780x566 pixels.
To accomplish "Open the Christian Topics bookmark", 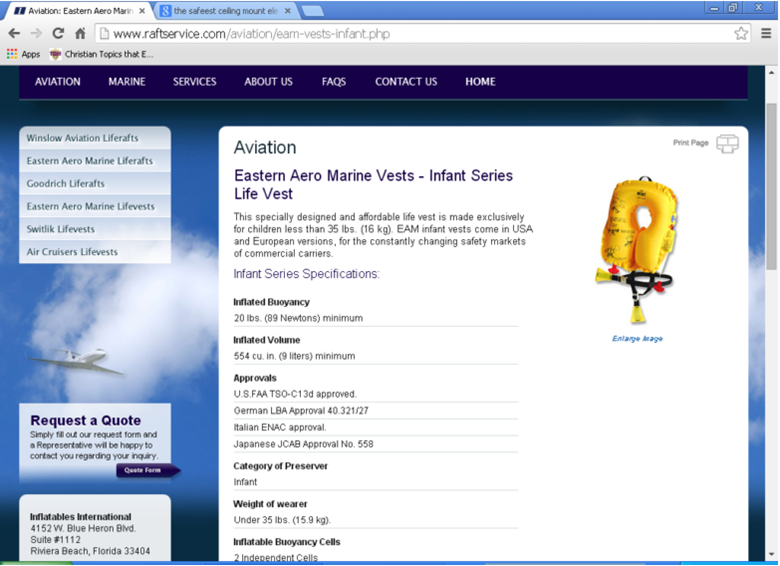I will 101,54.
